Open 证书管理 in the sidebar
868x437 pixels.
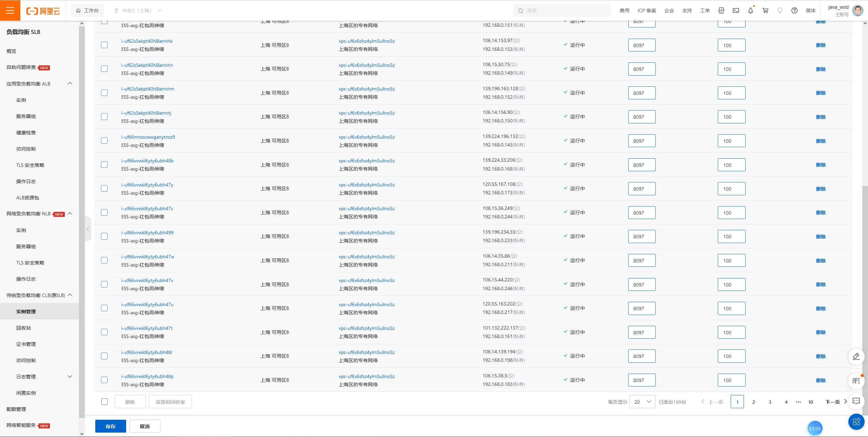coord(26,344)
